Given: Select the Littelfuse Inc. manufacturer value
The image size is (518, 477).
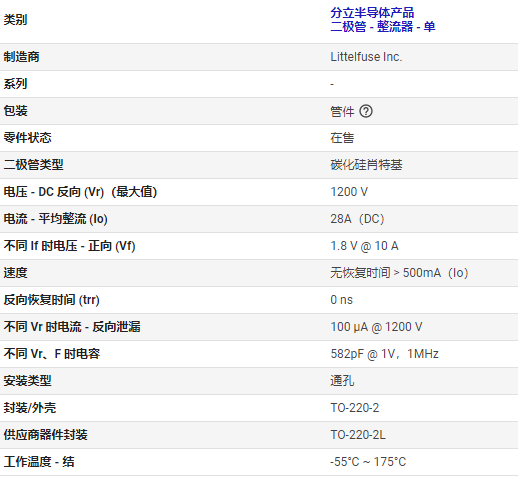Looking at the screenshot, I should tap(366, 57).
